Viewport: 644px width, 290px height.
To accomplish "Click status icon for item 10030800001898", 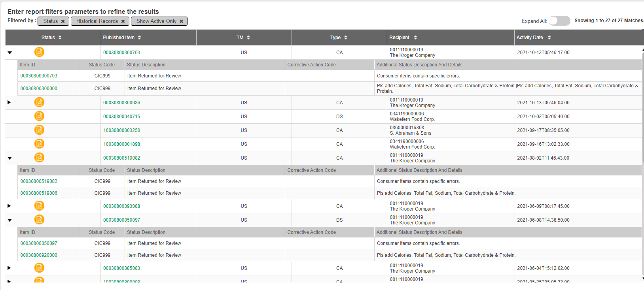I will tap(39, 144).
